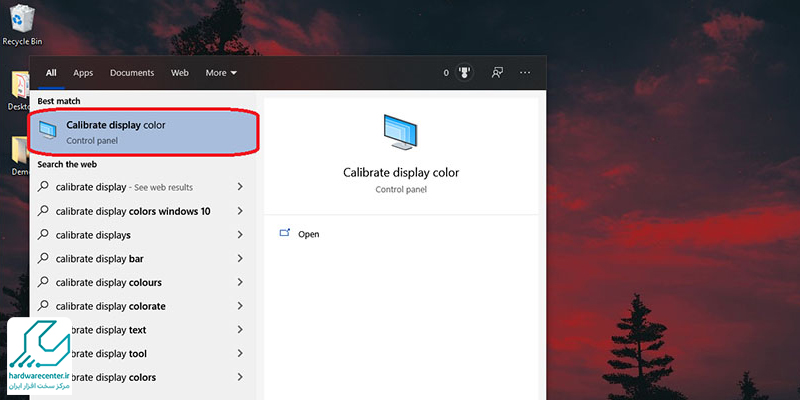Click the Open icon in preview pane

click(x=285, y=234)
